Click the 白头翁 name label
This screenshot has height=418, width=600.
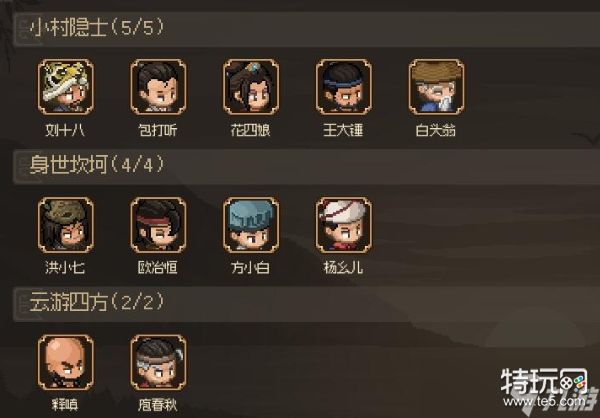click(436, 130)
